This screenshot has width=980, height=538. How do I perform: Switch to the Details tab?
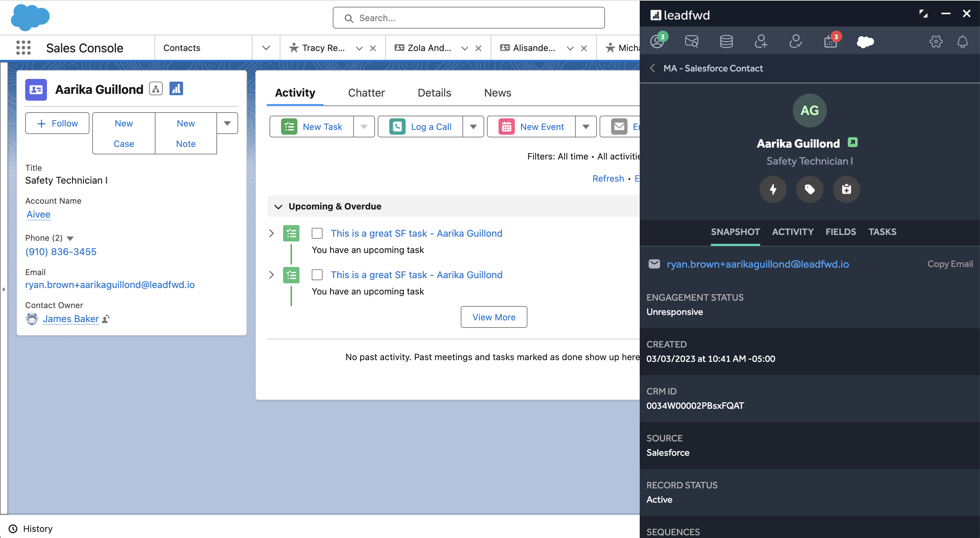[x=435, y=93]
